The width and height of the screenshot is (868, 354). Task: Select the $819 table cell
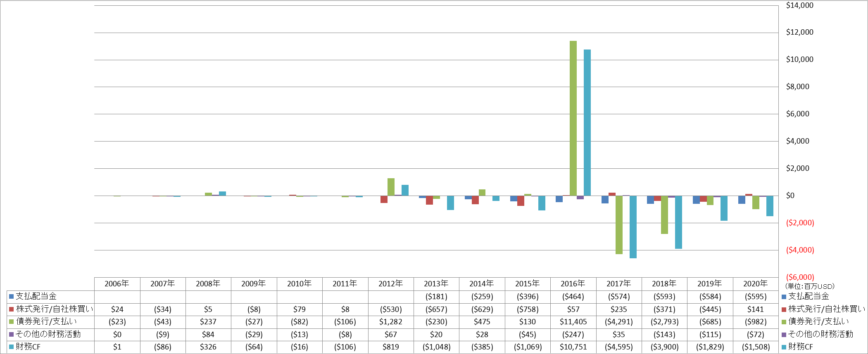tap(391, 347)
